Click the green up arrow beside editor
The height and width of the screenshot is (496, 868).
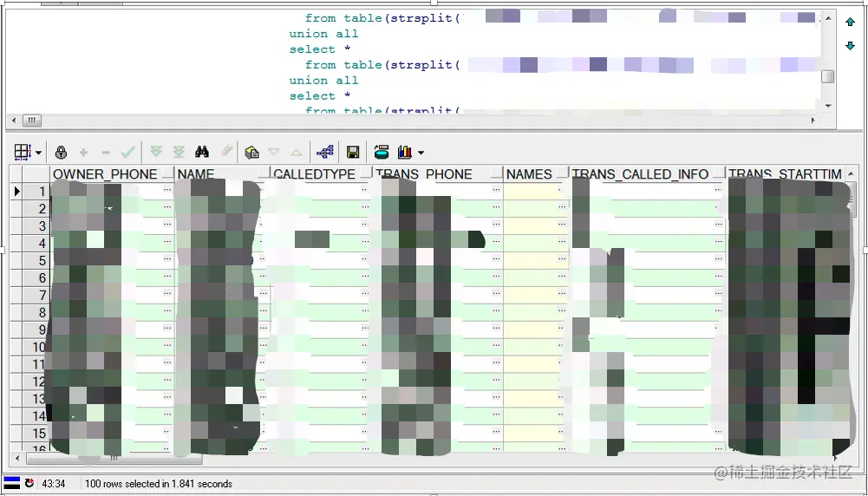[x=851, y=23]
